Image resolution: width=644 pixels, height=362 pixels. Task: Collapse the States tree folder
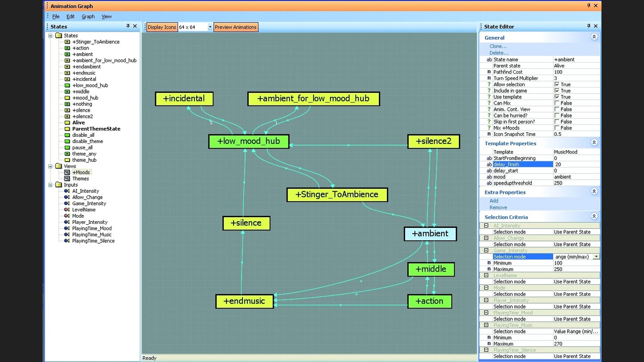pos(51,35)
